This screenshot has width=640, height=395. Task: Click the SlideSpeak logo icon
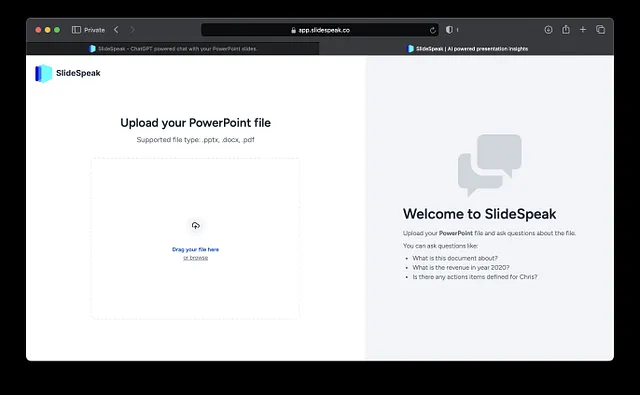[x=43, y=73]
